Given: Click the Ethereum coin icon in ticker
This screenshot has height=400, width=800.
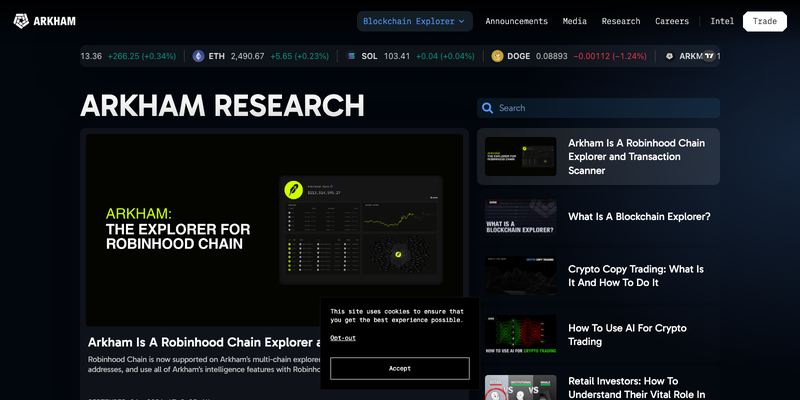Looking at the screenshot, I should coord(198,56).
